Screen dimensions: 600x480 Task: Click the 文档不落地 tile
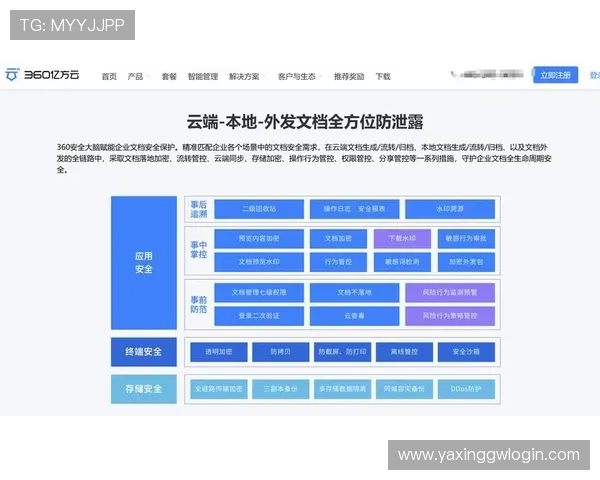pos(354,292)
